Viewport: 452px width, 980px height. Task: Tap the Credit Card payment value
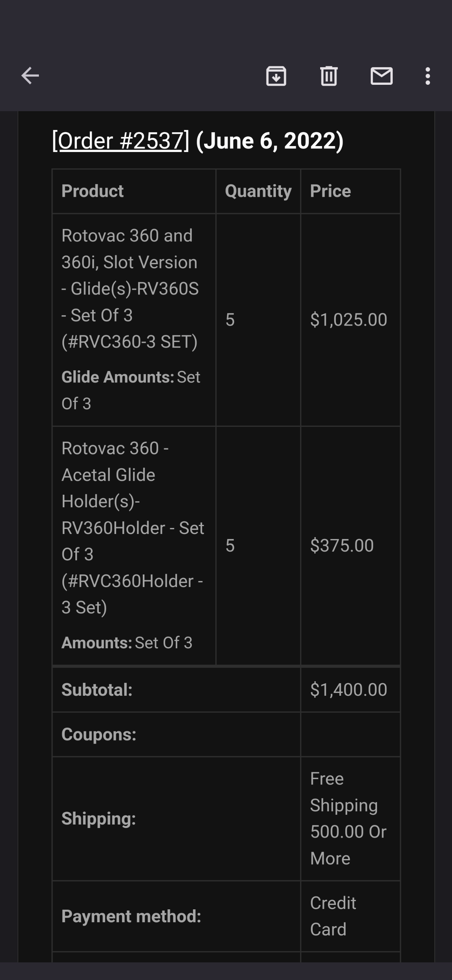point(333,916)
